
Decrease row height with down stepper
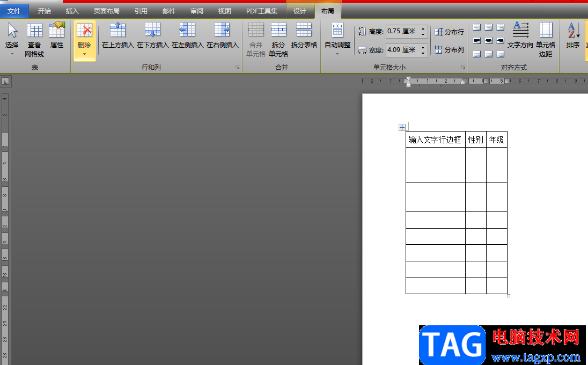pos(423,34)
